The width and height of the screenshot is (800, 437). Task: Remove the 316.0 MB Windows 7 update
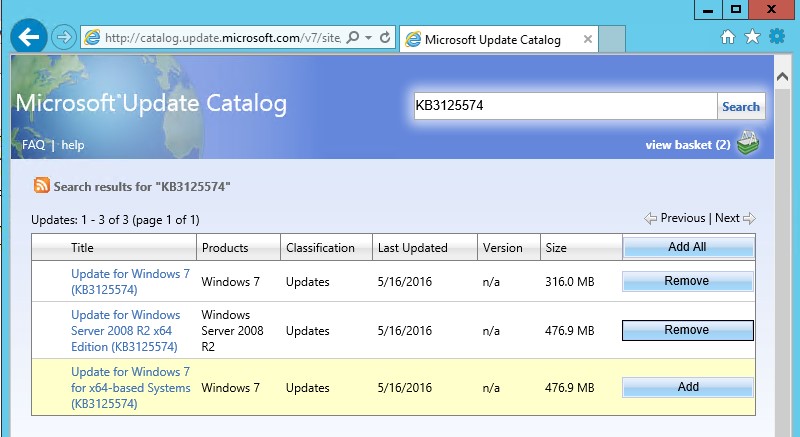[687, 281]
